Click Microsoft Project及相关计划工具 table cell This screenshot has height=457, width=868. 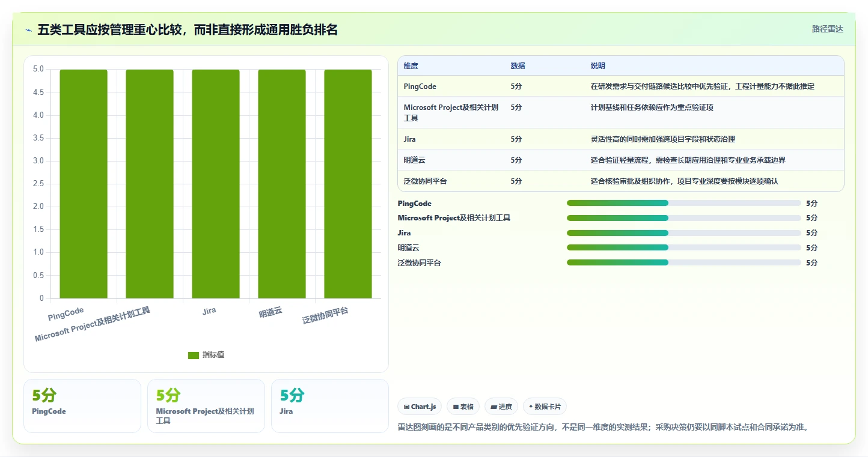point(451,113)
